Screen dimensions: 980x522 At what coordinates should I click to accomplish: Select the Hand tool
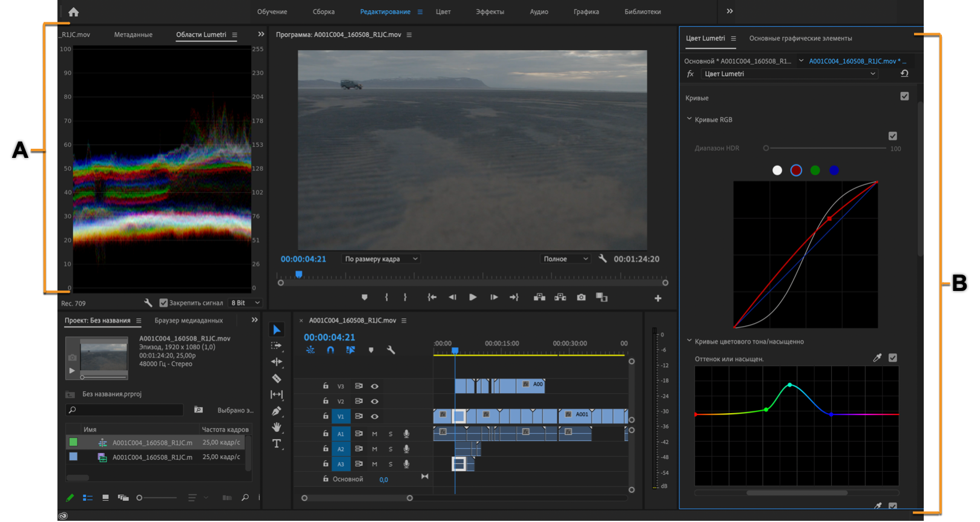[x=277, y=427]
